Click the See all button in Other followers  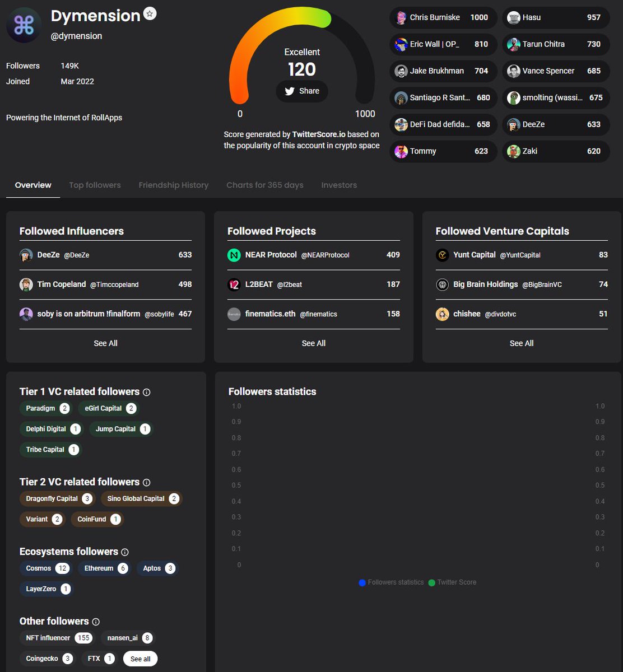point(141,659)
